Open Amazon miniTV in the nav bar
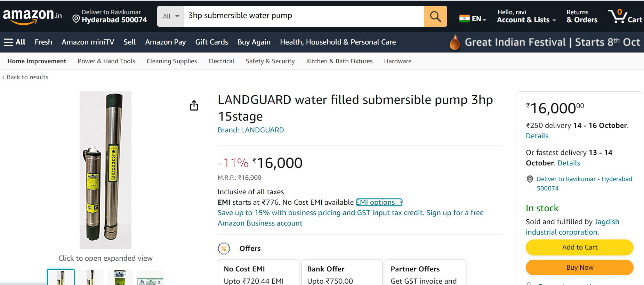The width and height of the screenshot is (644, 285). pos(88,42)
